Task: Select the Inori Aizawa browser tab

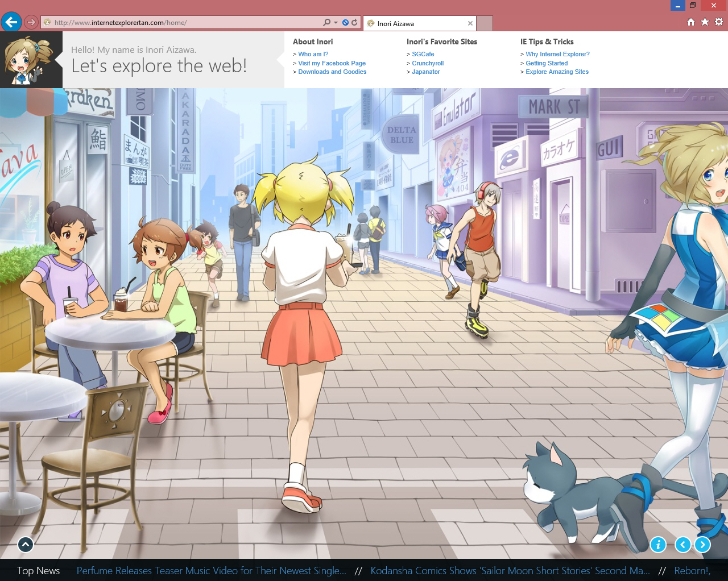Action: tap(415, 23)
